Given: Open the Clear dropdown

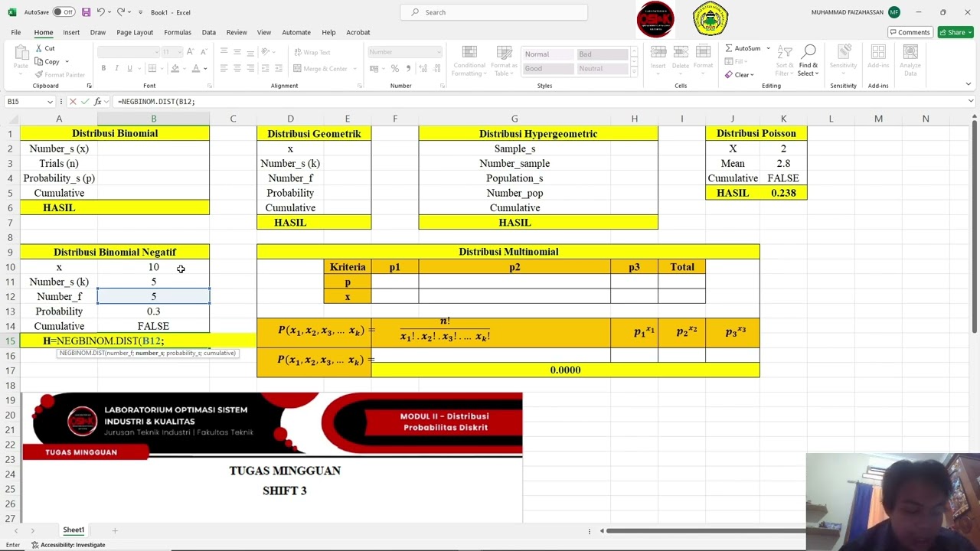Looking at the screenshot, I should tap(752, 75).
